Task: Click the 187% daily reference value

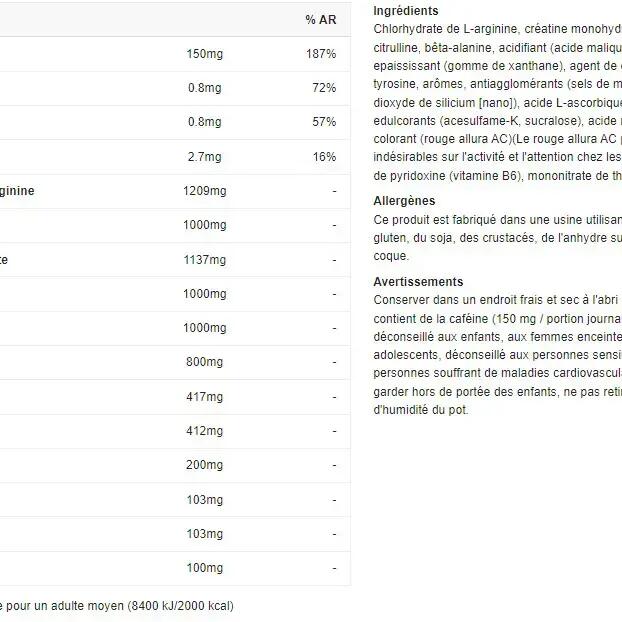Action: click(x=321, y=53)
